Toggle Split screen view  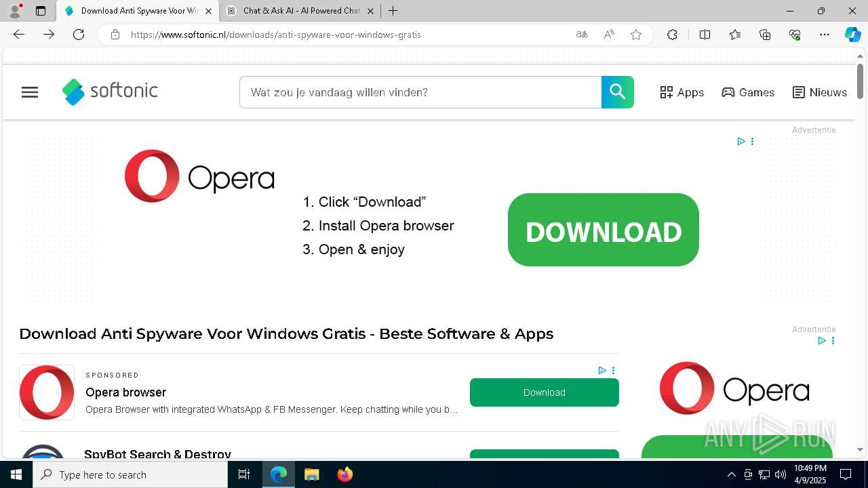pyautogui.click(x=705, y=35)
